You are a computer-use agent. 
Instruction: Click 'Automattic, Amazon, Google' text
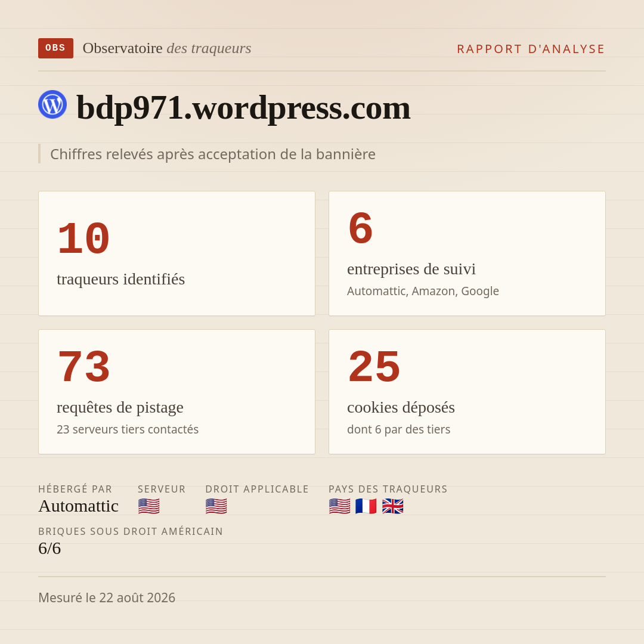[423, 291]
